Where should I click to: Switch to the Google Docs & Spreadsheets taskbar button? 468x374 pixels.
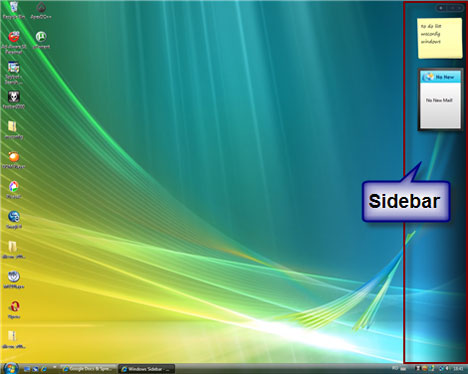pos(89,369)
